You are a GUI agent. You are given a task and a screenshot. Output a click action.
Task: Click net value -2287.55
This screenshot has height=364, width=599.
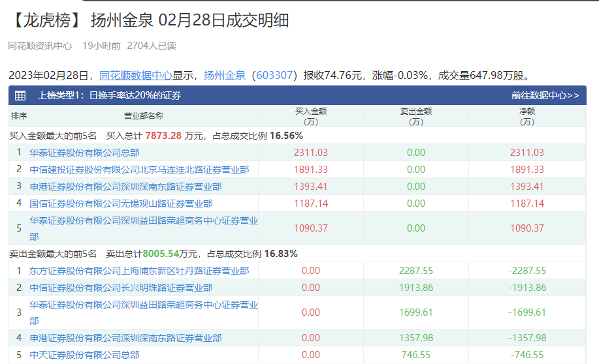click(527, 271)
